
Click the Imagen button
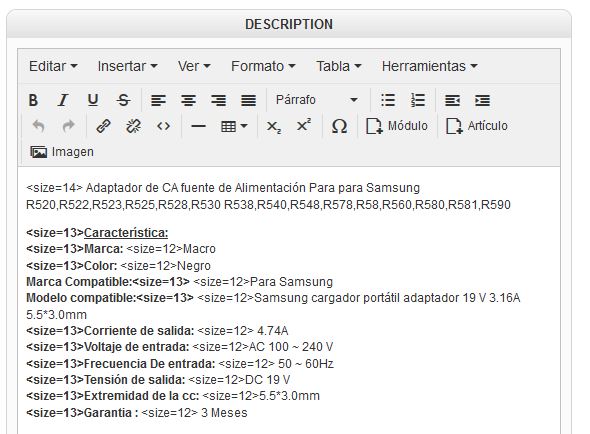tap(62, 152)
